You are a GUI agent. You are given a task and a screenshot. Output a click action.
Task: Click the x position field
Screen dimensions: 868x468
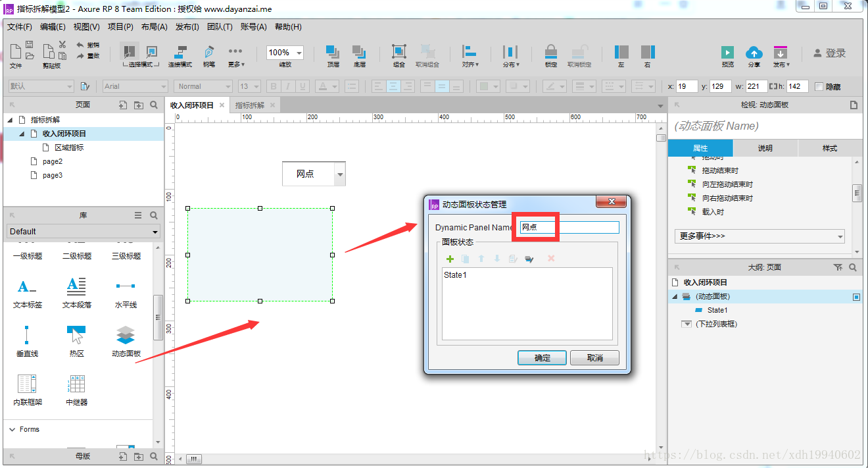coord(687,86)
